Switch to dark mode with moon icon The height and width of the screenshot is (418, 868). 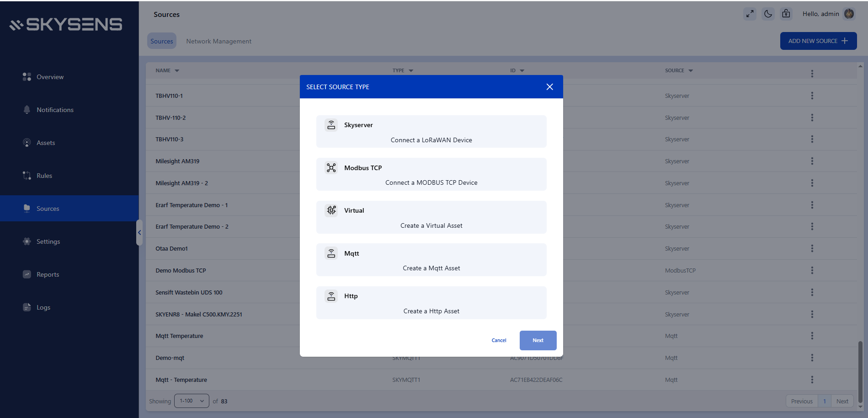(x=768, y=14)
